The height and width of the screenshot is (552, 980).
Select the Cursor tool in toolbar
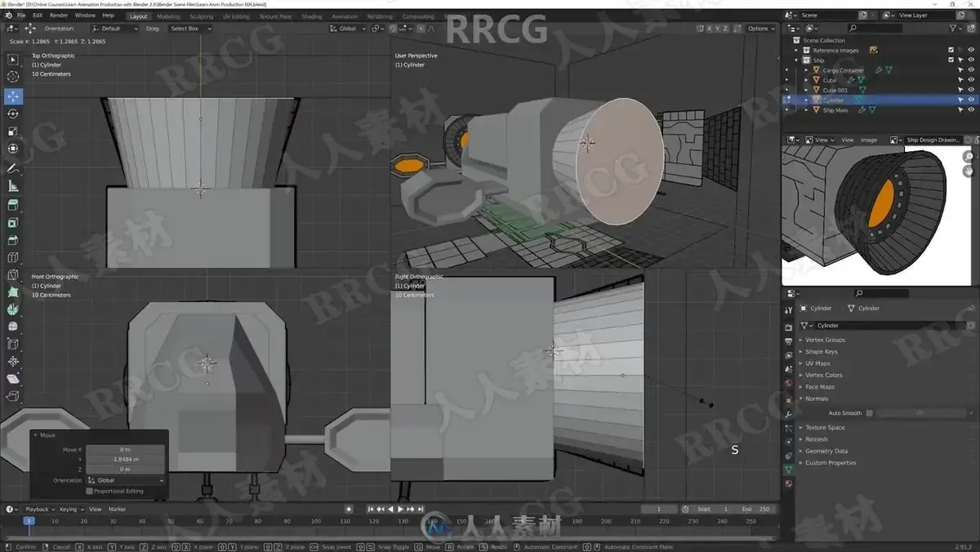[x=13, y=77]
